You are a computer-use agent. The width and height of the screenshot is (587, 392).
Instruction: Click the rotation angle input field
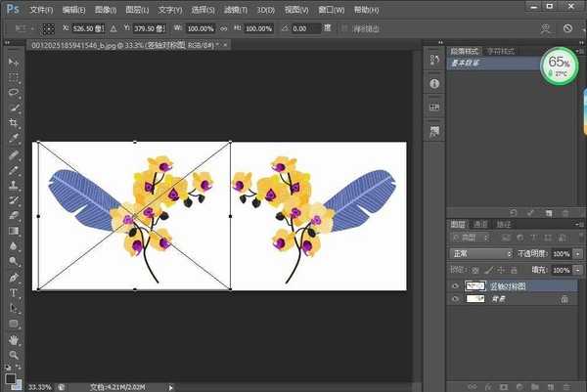pos(308,29)
